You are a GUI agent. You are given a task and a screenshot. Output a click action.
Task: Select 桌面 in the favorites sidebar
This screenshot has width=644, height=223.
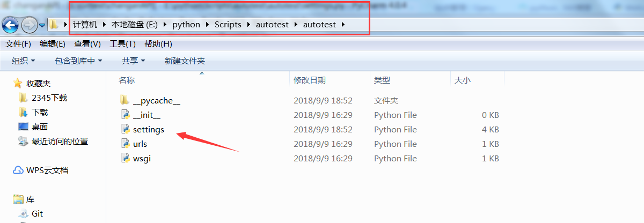[x=40, y=127]
